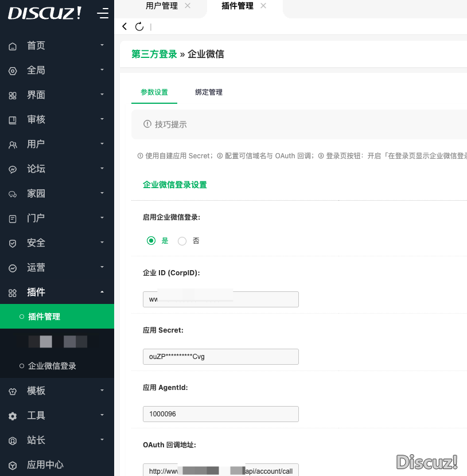Open the 首页 sidebar menu

tap(57, 45)
